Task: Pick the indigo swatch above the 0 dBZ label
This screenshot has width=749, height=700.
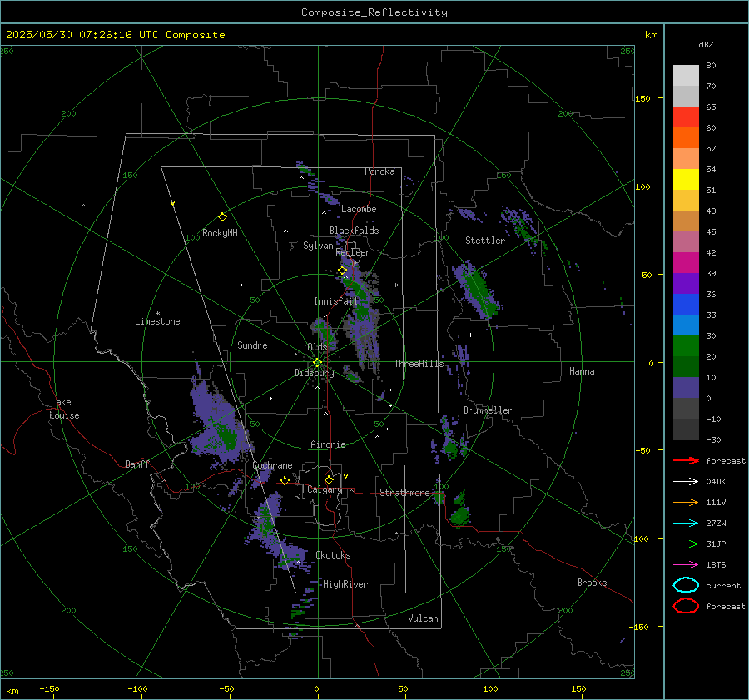Action: (686, 388)
